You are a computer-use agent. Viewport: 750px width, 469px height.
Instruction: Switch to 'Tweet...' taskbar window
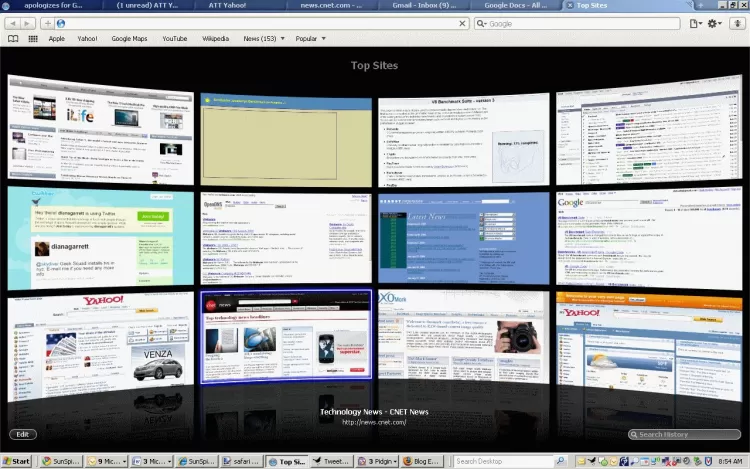(332, 461)
